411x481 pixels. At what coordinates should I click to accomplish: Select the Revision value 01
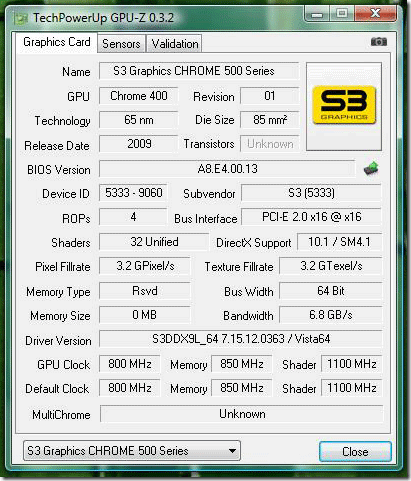(269, 96)
